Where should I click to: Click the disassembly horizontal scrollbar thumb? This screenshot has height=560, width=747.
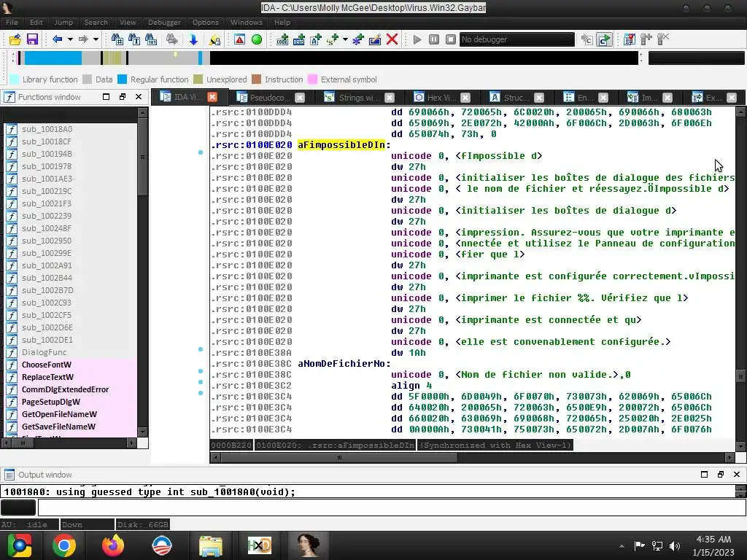pyautogui.click(x=339, y=458)
